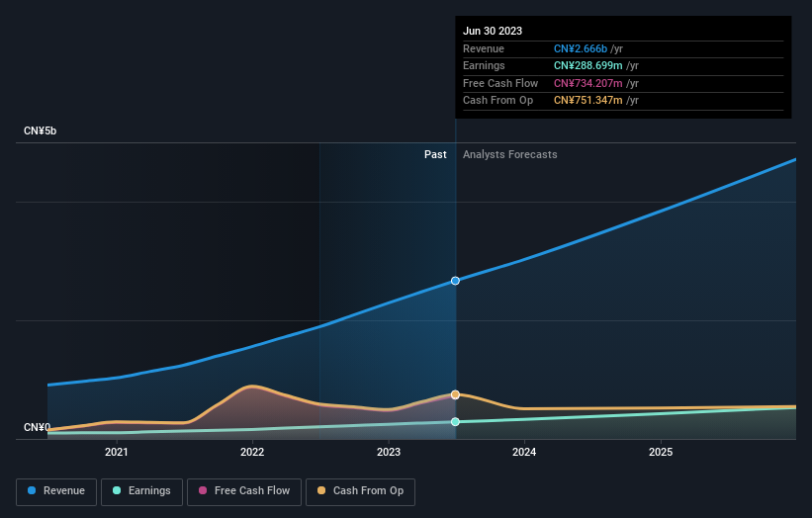The height and width of the screenshot is (518, 812).
Task: Click the CN¥734.207m free cash flow value
Action: pyautogui.click(x=588, y=83)
